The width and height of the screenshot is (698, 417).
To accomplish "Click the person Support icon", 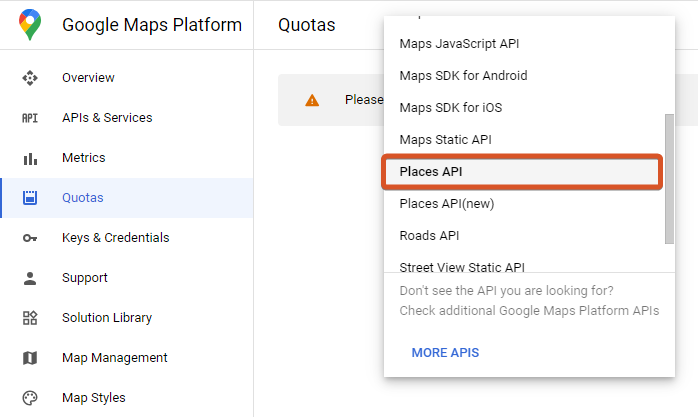I will coord(30,278).
